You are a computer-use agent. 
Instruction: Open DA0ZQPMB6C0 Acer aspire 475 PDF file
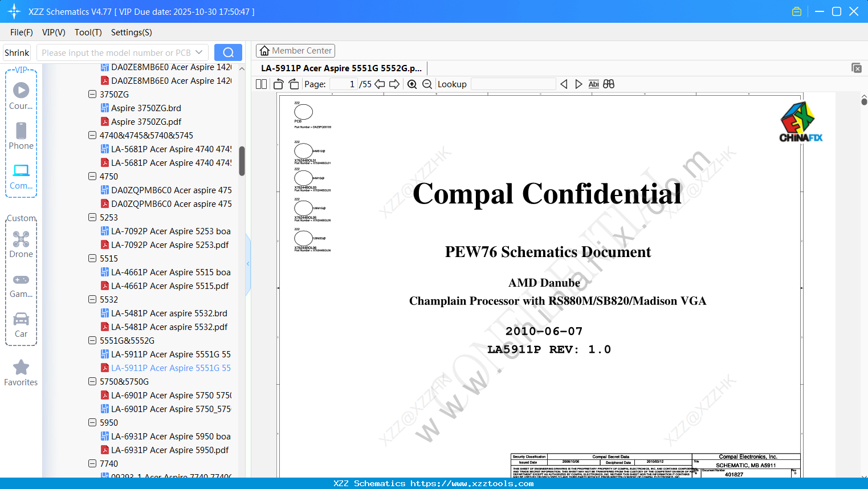[166, 203]
